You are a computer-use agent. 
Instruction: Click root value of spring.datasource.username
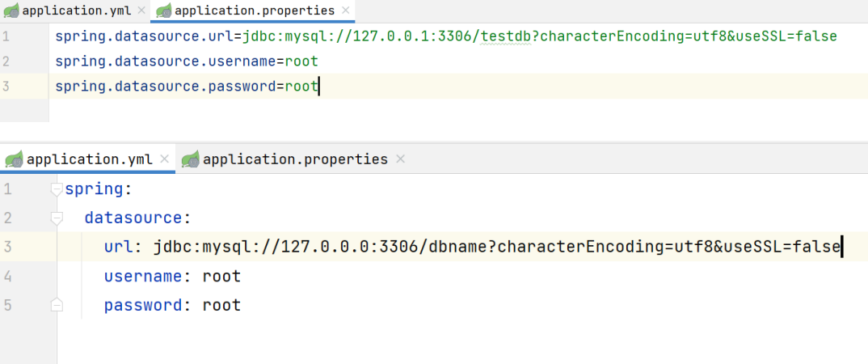point(301,61)
